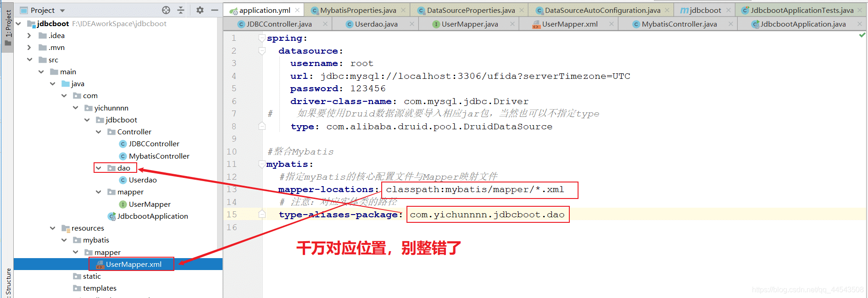Click line number 15 in gutter
Image resolution: width=868 pixels, height=298 pixels.
232,215
